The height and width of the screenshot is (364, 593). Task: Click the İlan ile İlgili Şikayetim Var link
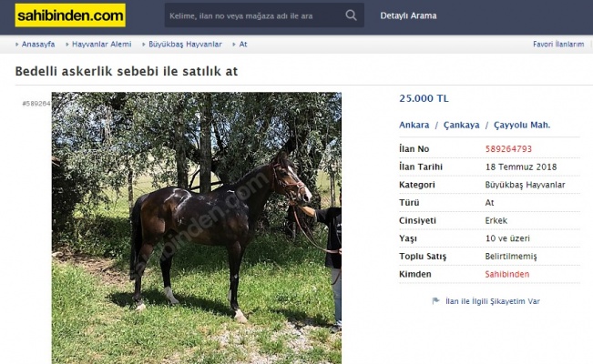493,301
